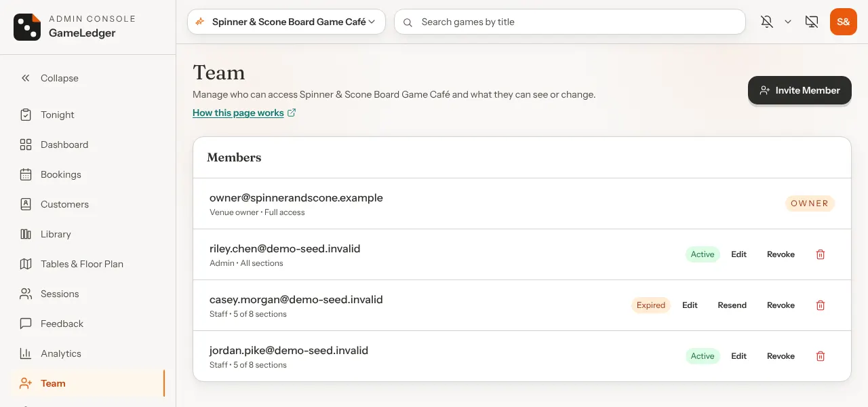Click the Members section heading
Screen dimensions: 868x407
click(x=234, y=157)
